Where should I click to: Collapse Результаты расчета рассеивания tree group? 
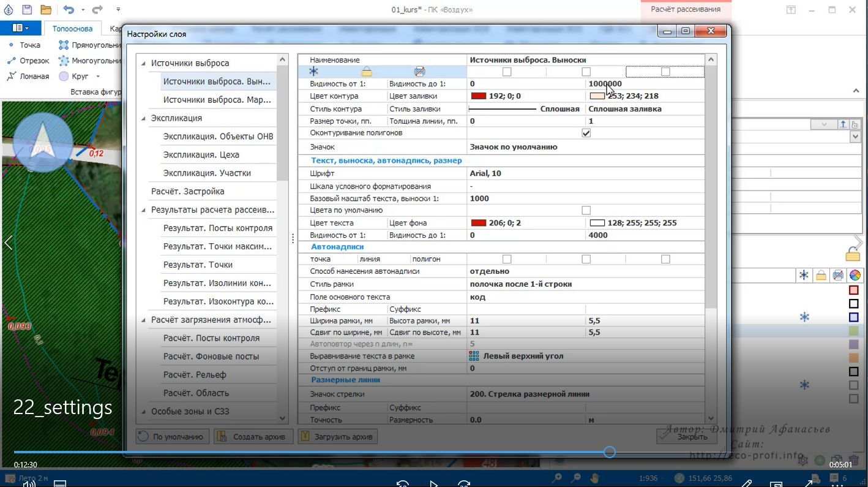[144, 210]
